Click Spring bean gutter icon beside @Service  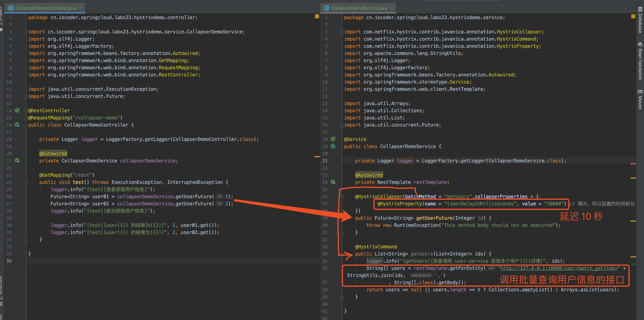pos(333,139)
